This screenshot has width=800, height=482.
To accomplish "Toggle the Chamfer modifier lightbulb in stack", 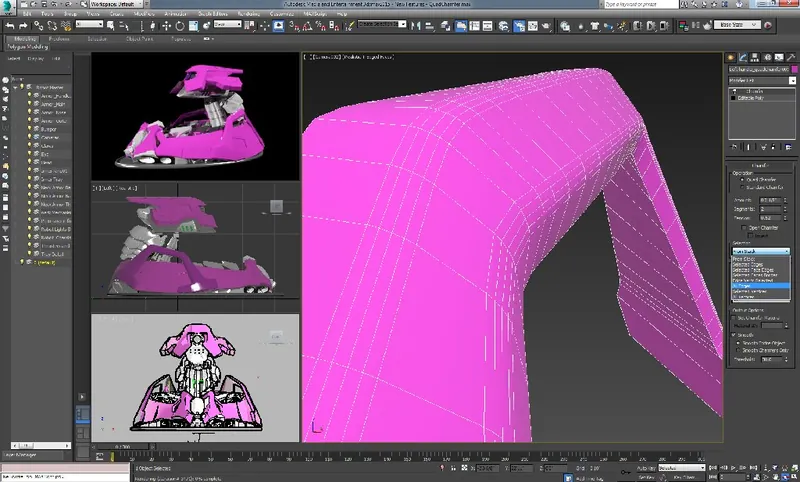I will pos(734,91).
